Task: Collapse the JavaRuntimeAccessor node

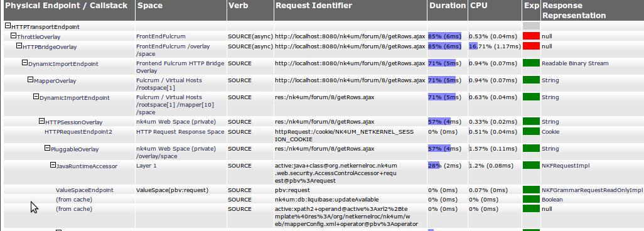Action: [x=53, y=165]
